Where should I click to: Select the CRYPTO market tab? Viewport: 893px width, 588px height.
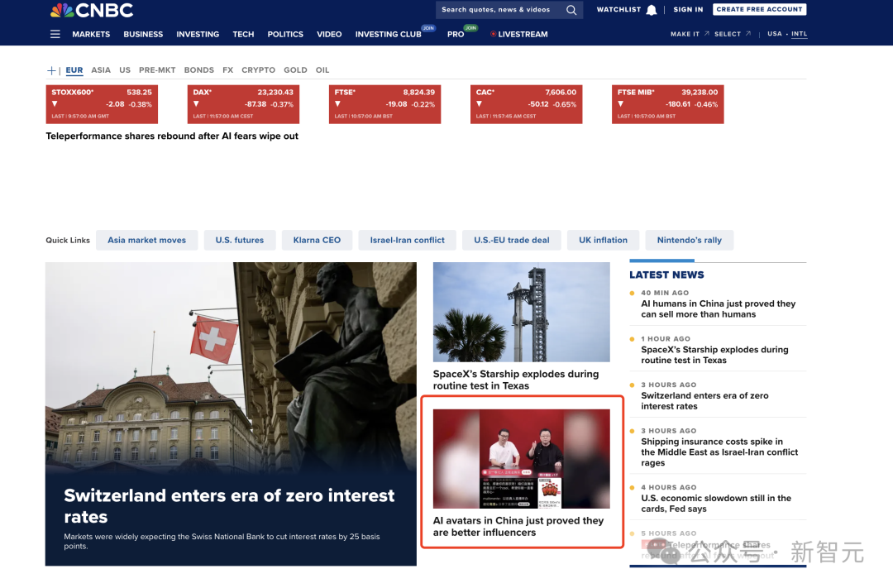pos(258,70)
